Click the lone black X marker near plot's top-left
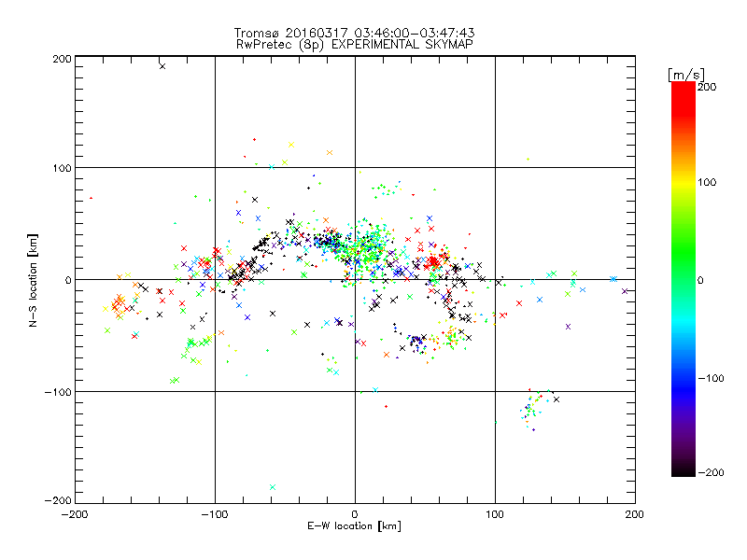747x560 pixels. tap(162, 66)
